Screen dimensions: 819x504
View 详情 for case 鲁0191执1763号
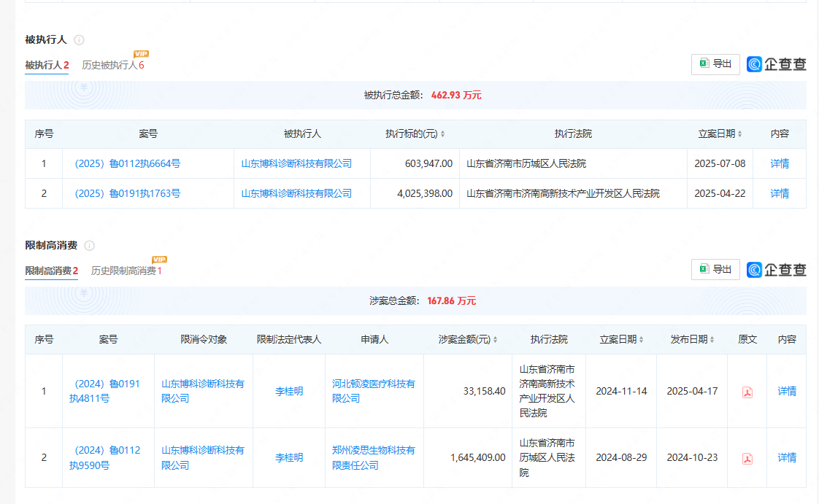pos(780,193)
